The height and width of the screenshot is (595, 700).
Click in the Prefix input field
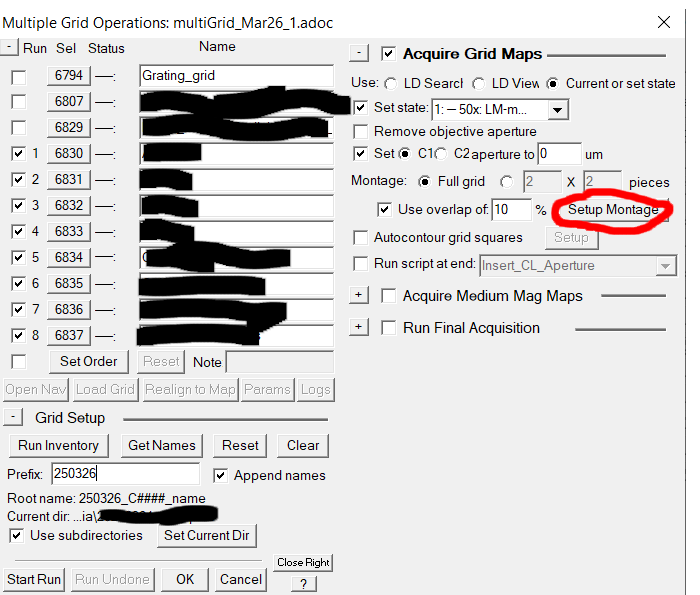tap(126, 474)
